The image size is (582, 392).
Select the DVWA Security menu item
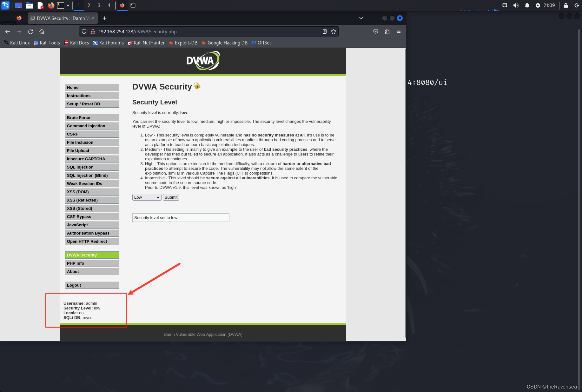[x=92, y=255]
